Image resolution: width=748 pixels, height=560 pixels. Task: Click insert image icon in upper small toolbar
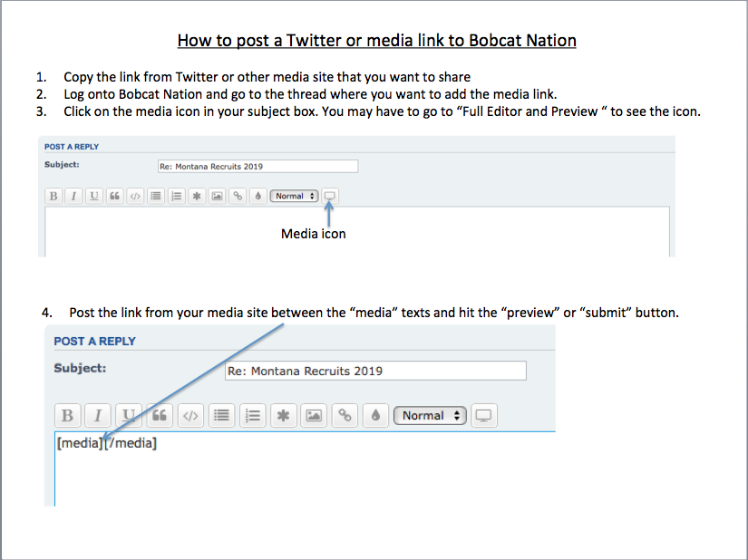coord(217,196)
